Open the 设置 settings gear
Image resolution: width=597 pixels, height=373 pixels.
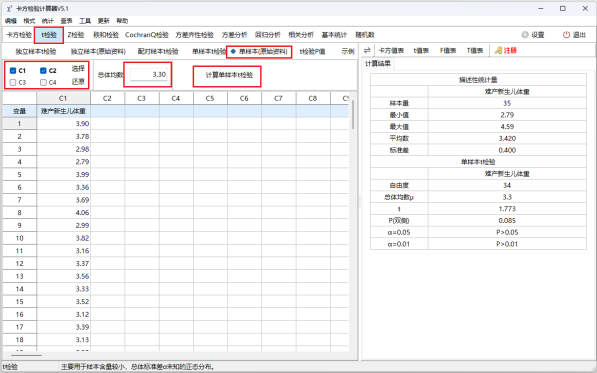(525, 35)
